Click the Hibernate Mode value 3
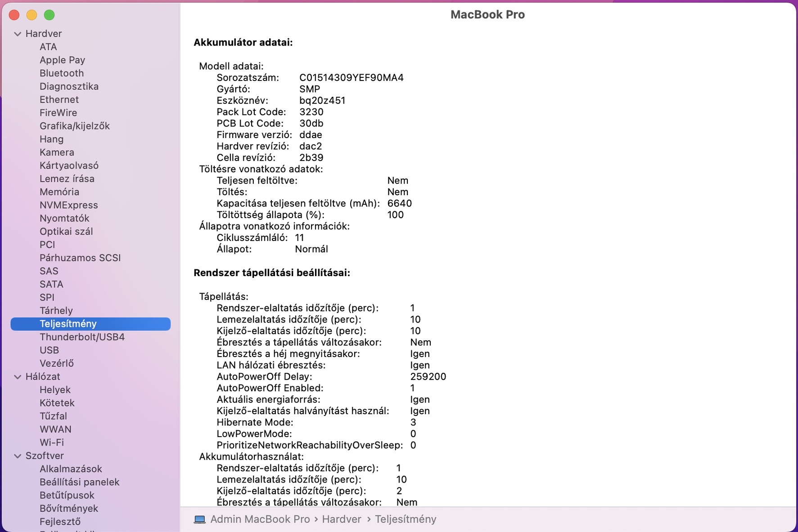This screenshot has width=798, height=532. 413,422
